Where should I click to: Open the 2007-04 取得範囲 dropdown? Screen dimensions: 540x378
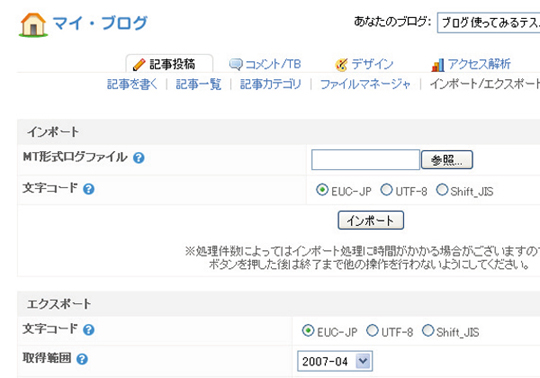pyautogui.click(x=335, y=361)
